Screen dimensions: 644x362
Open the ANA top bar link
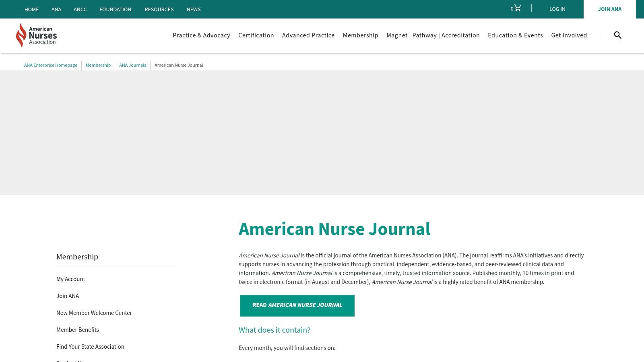click(56, 9)
